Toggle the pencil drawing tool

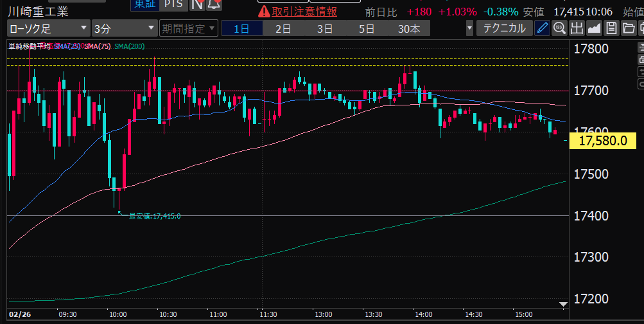[543, 28]
